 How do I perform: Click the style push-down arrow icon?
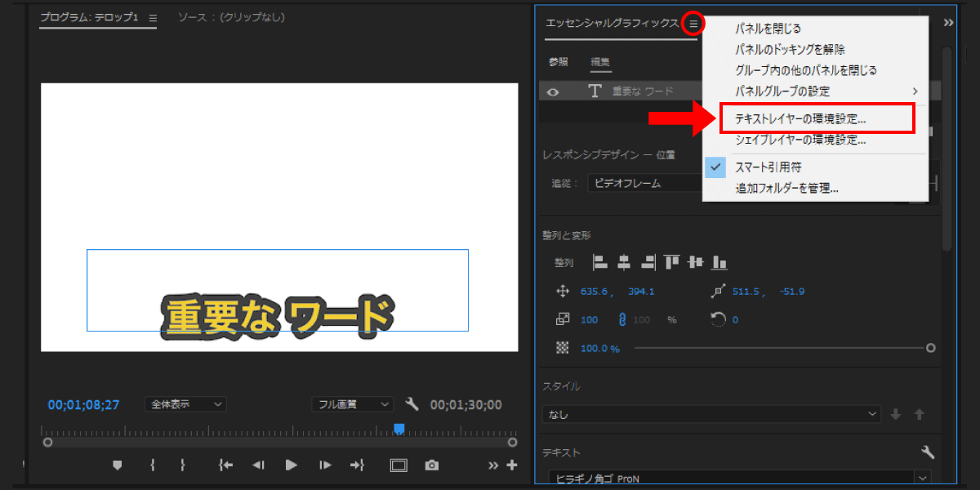[896, 414]
